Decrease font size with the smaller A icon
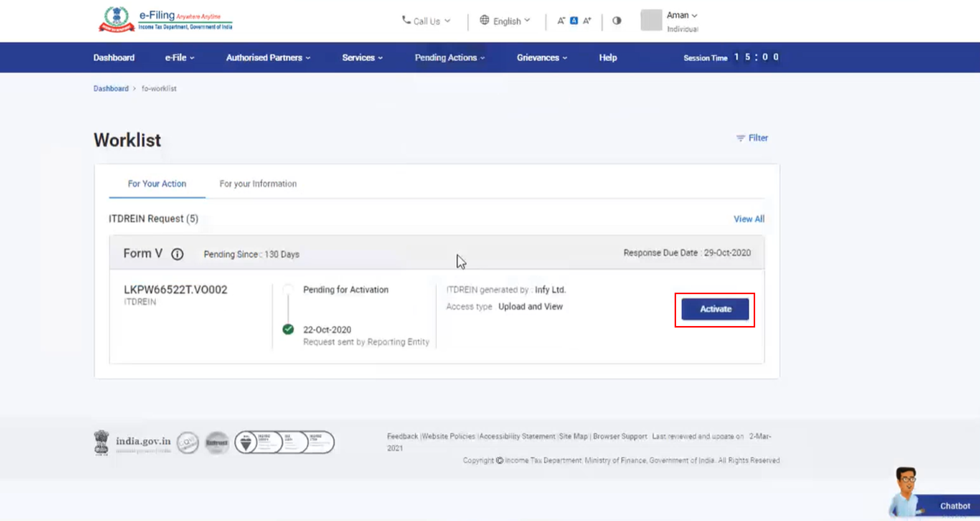 [561, 21]
